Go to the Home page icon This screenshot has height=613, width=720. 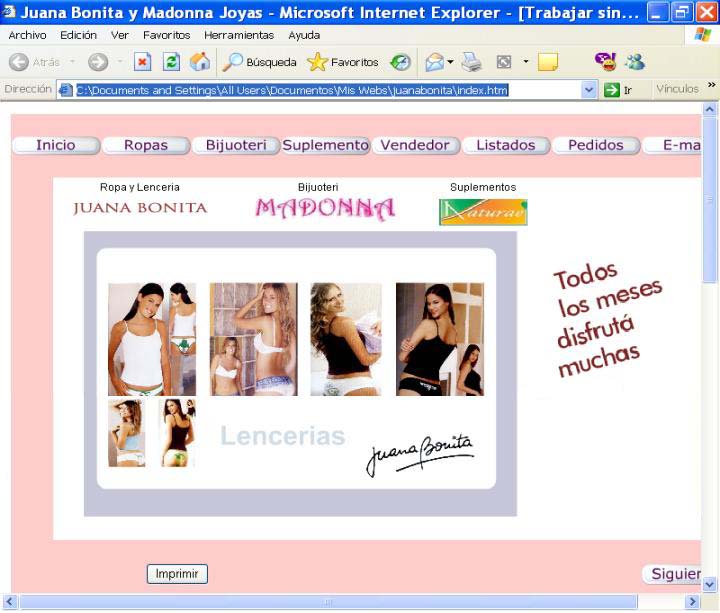tap(200, 62)
